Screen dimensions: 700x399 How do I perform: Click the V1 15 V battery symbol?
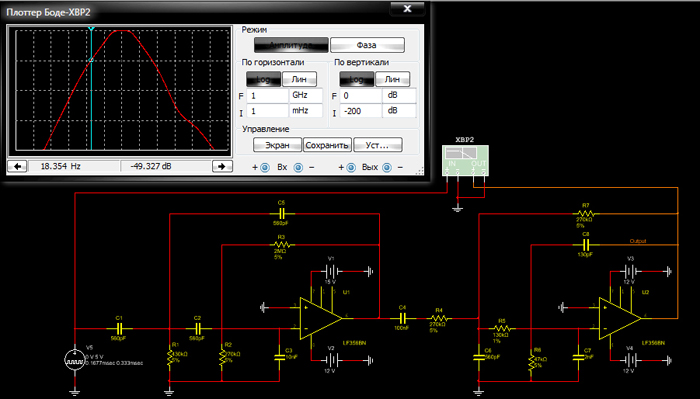coord(331,271)
